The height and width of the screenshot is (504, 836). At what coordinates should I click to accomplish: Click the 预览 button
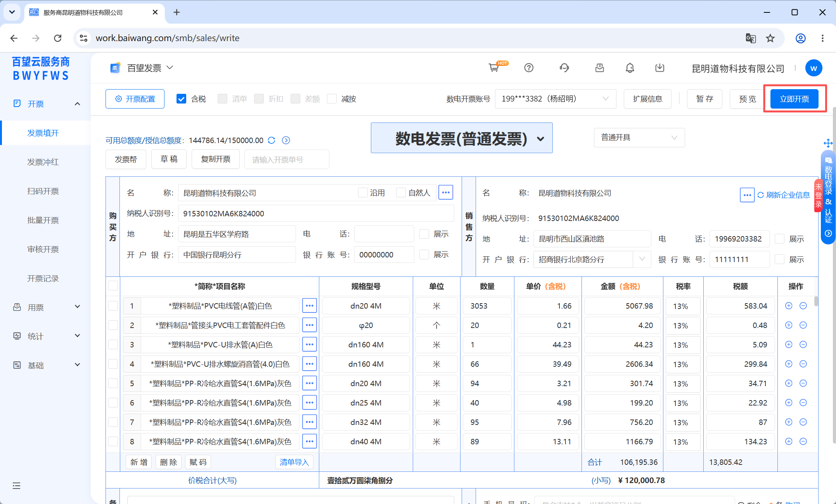(748, 99)
